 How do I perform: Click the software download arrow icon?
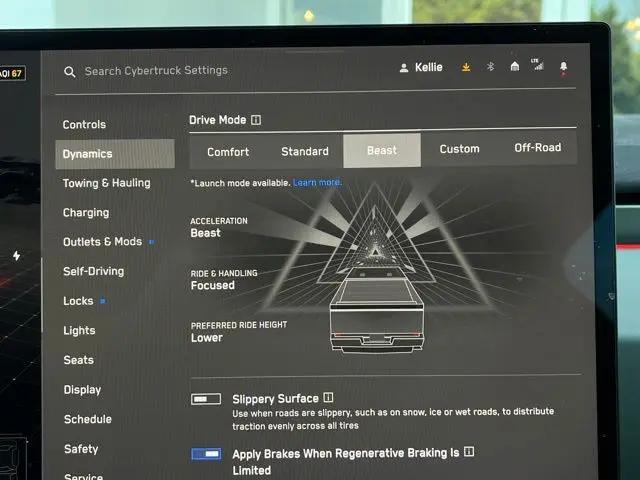pos(466,67)
